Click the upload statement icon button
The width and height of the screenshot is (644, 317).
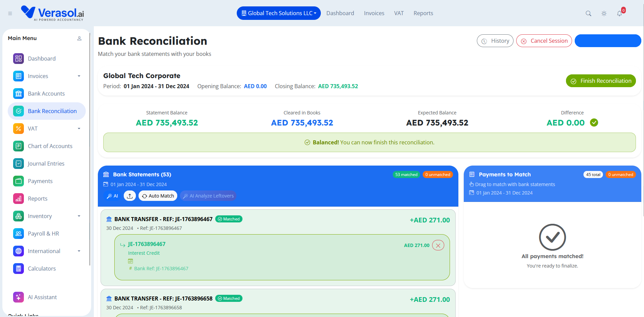130,196
